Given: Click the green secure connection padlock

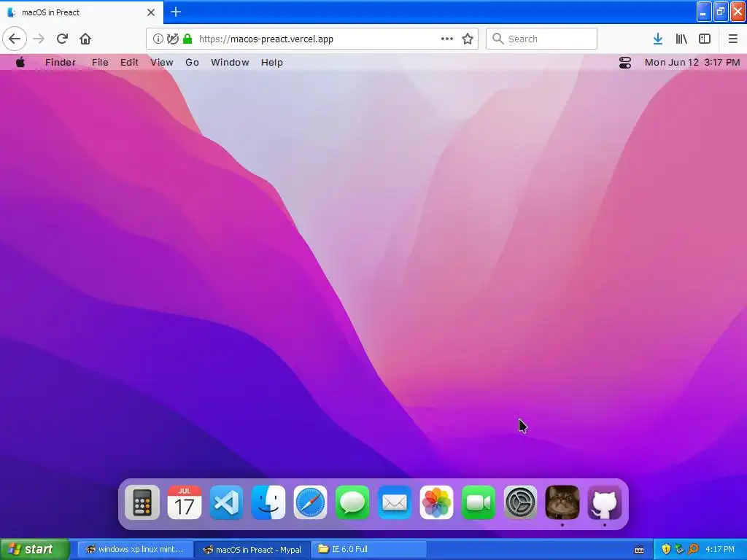Looking at the screenshot, I should coord(187,39).
